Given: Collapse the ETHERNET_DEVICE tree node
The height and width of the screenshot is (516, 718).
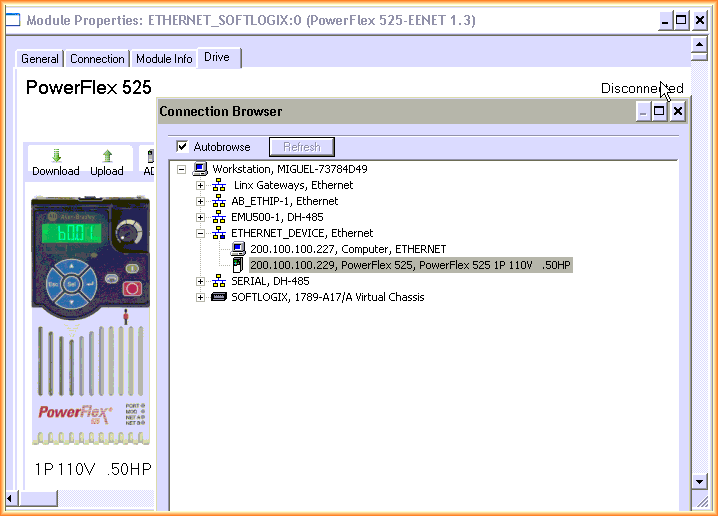Looking at the screenshot, I should click(x=201, y=233).
